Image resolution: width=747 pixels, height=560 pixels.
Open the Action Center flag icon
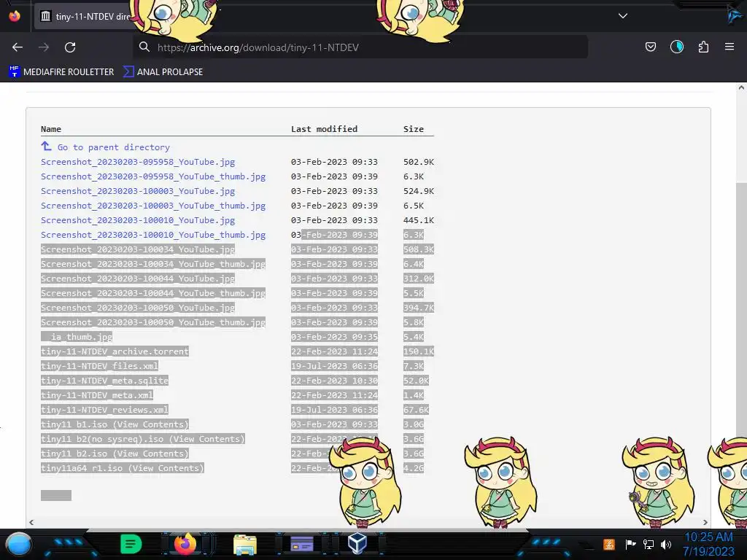tap(630, 544)
